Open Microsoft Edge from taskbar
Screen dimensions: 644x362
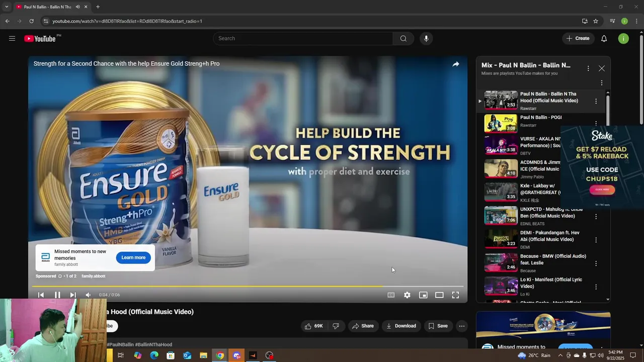[x=154, y=355]
